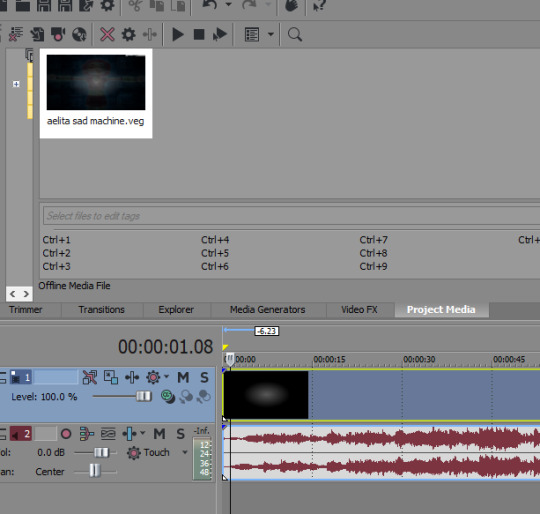Image resolution: width=540 pixels, height=514 pixels.
Task: Click the red X remove media icon
Action: pyautogui.click(x=107, y=34)
